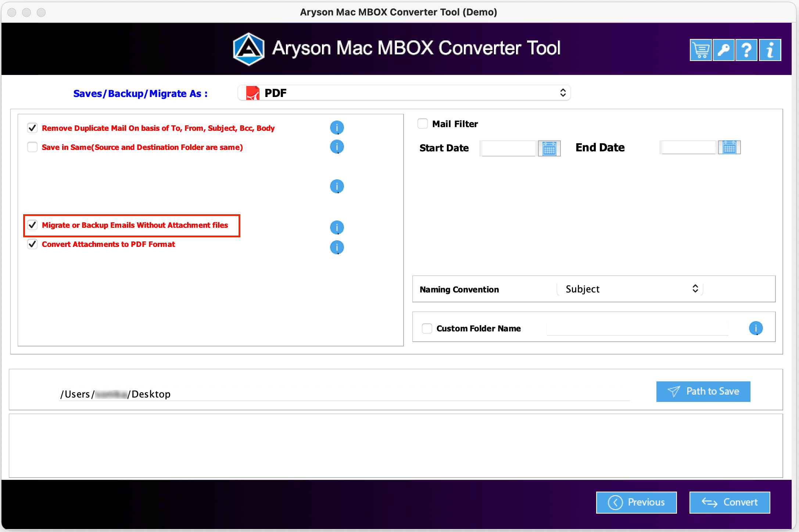The width and height of the screenshot is (799, 532).
Task: Click info icon next to Migrate Without Attachments
Action: tap(337, 226)
